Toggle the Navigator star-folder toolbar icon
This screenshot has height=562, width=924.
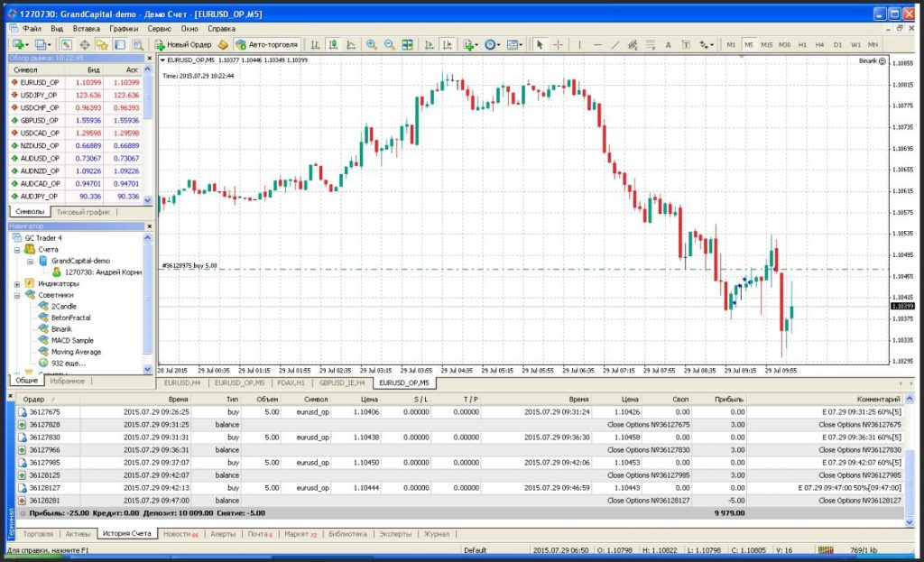pyautogui.click(x=102, y=45)
